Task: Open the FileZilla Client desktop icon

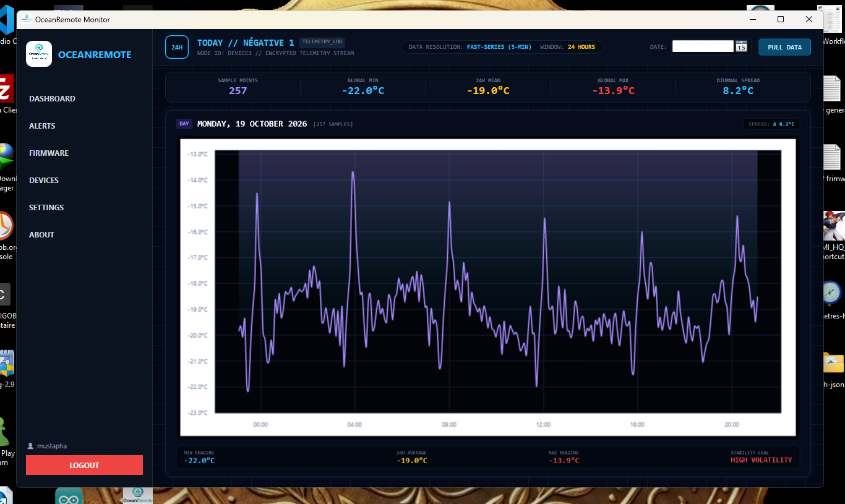Action: pyautogui.click(x=6, y=88)
